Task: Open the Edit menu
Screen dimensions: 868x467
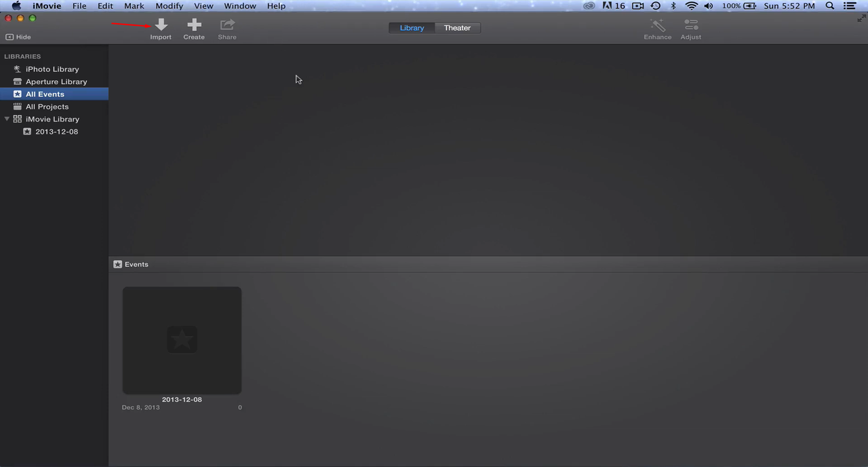Action: click(105, 5)
